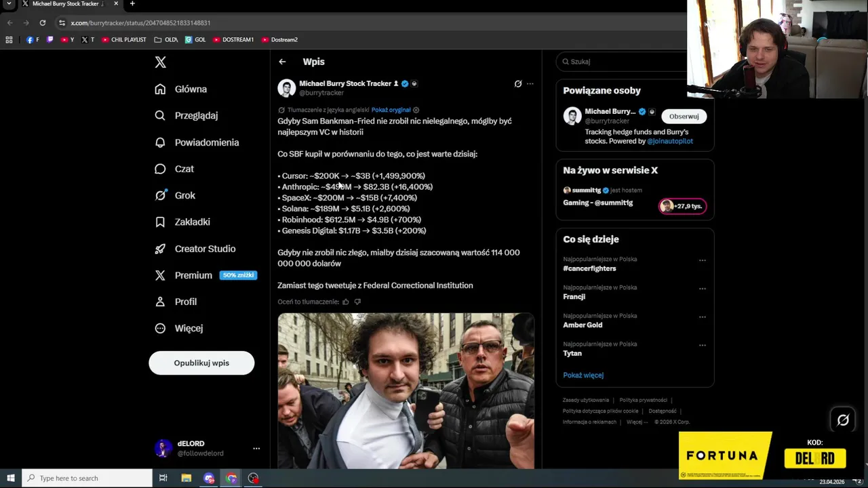The width and height of the screenshot is (868, 488).
Task: Click the 50% zniżki badge
Action: [238, 275]
